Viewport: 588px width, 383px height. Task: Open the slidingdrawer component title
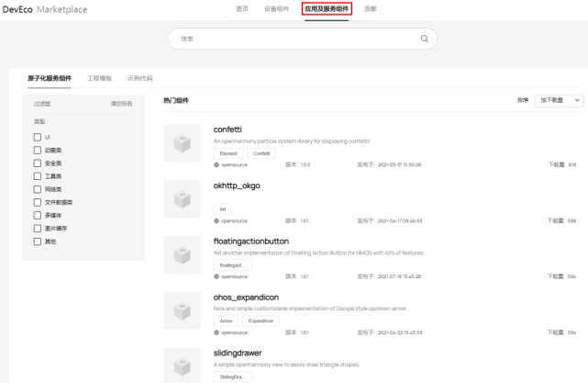(238, 354)
